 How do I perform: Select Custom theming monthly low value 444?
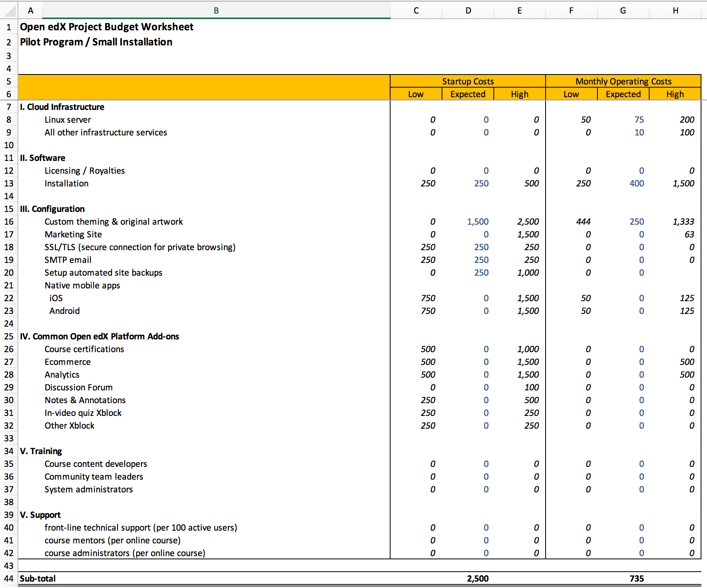(x=583, y=221)
